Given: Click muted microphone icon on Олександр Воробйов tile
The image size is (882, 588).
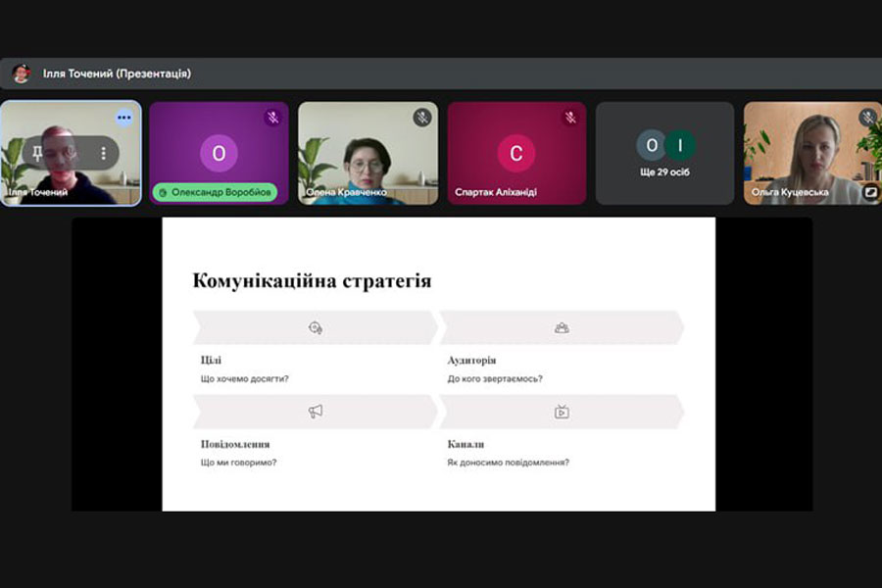Looking at the screenshot, I should 272,118.
